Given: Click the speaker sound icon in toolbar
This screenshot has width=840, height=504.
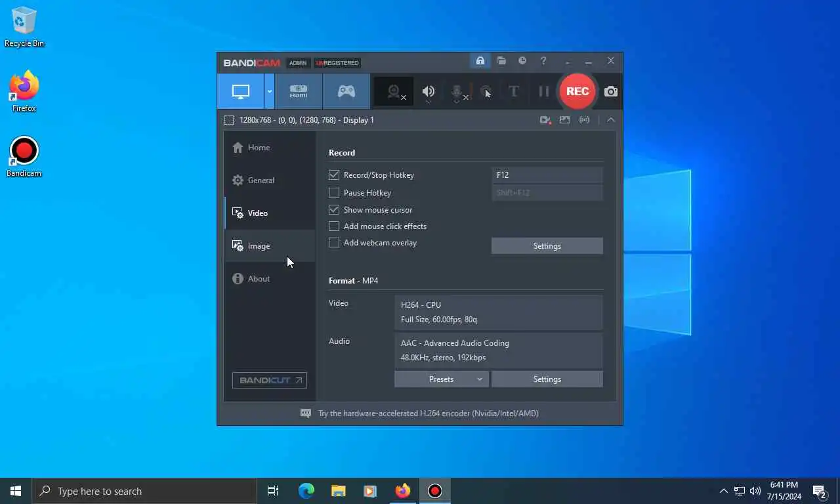Looking at the screenshot, I should point(428,92).
